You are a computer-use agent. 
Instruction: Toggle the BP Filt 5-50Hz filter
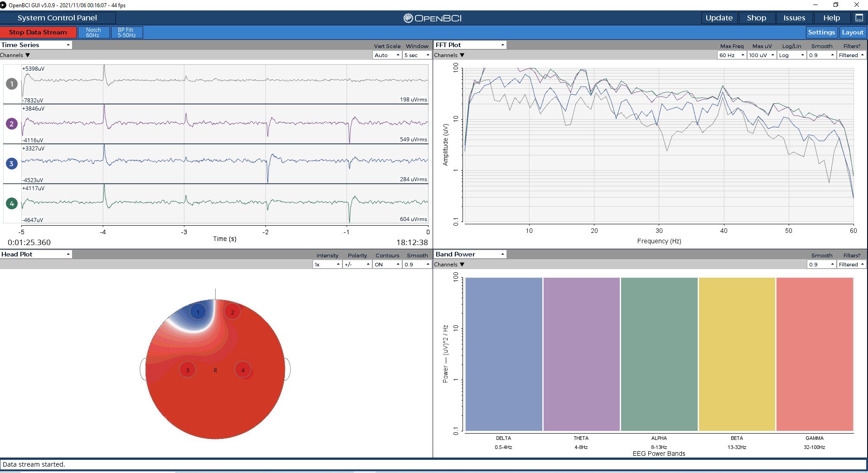pyautogui.click(x=127, y=32)
